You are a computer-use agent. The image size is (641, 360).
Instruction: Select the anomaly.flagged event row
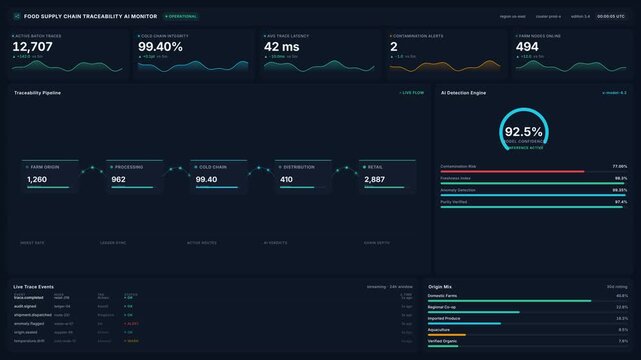click(213, 324)
